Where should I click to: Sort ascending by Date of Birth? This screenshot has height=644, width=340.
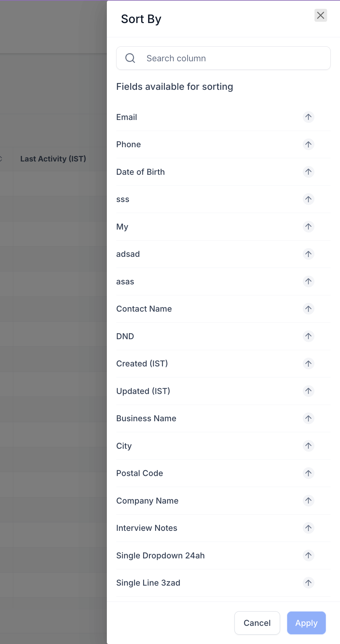[x=308, y=172]
